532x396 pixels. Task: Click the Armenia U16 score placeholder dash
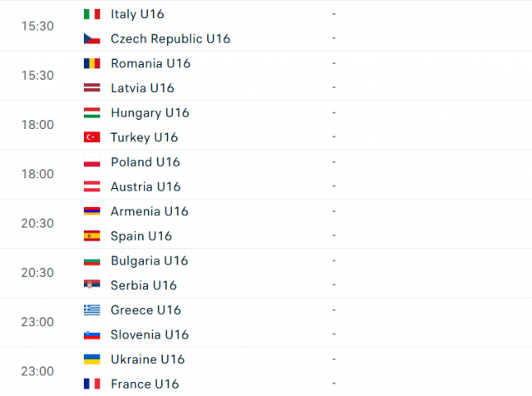pyautogui.click(x=334, y=211)
